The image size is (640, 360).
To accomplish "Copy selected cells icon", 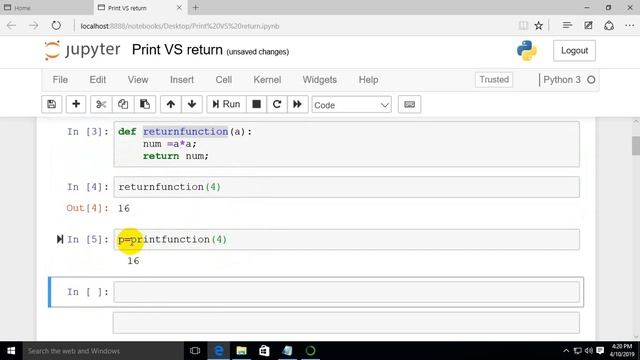I will tap(123, 104).
